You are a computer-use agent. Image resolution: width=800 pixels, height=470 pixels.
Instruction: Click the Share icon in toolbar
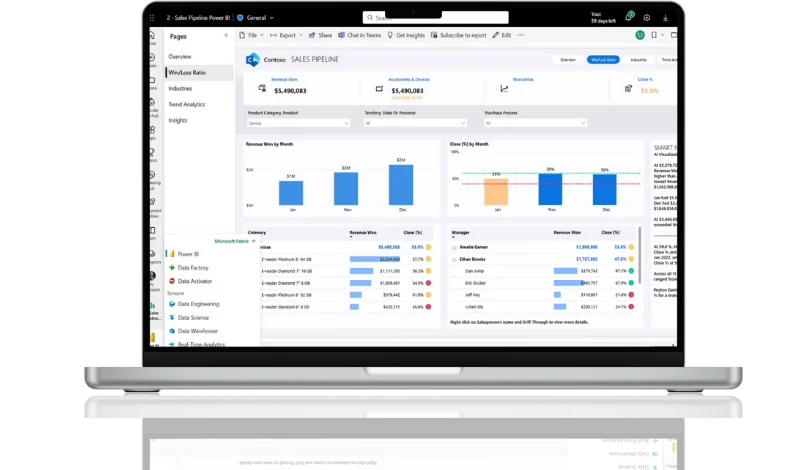pos(312,35)
